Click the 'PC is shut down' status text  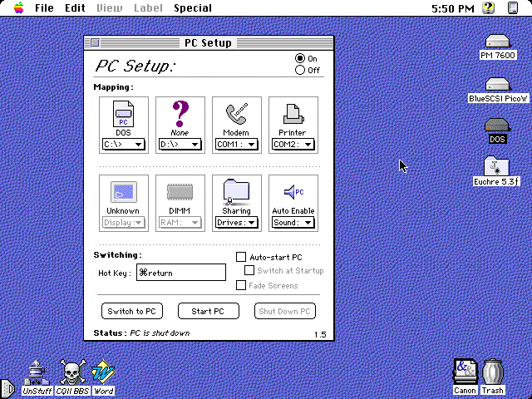(x=160, y=333)
